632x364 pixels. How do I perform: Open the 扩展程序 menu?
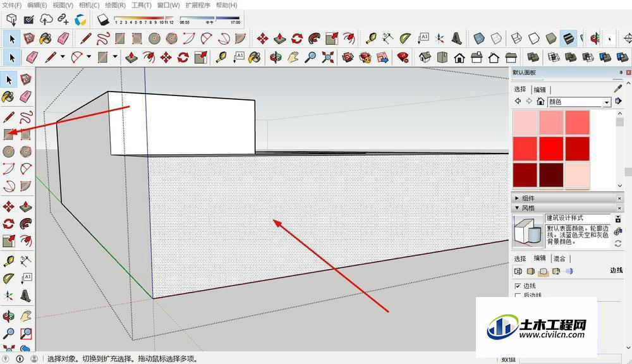pos(198,5)
